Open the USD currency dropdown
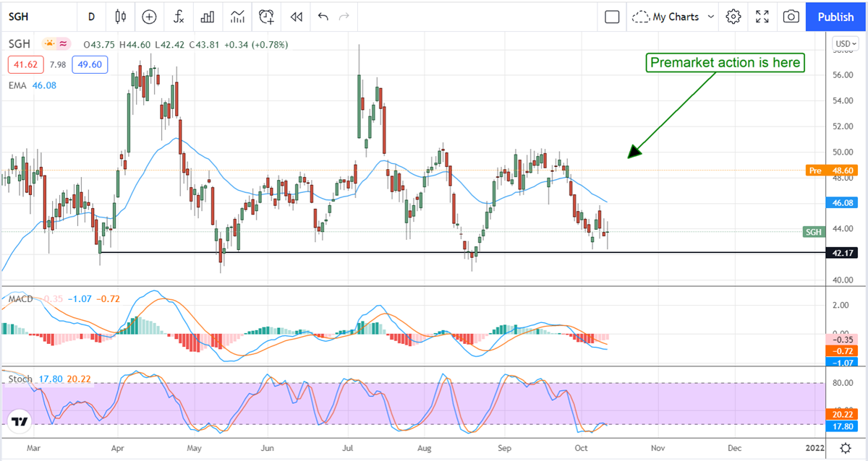Viewport: 868px width, 461px height. 843,44
